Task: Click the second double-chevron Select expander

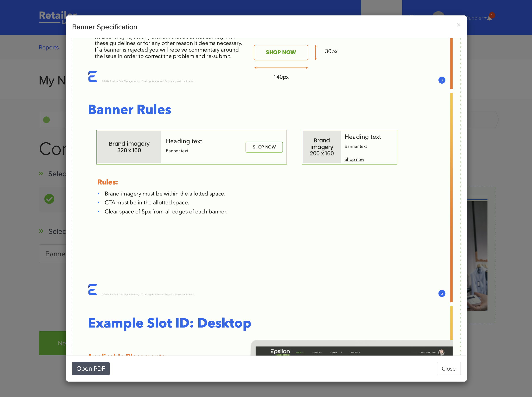Action: click(41, 231)
